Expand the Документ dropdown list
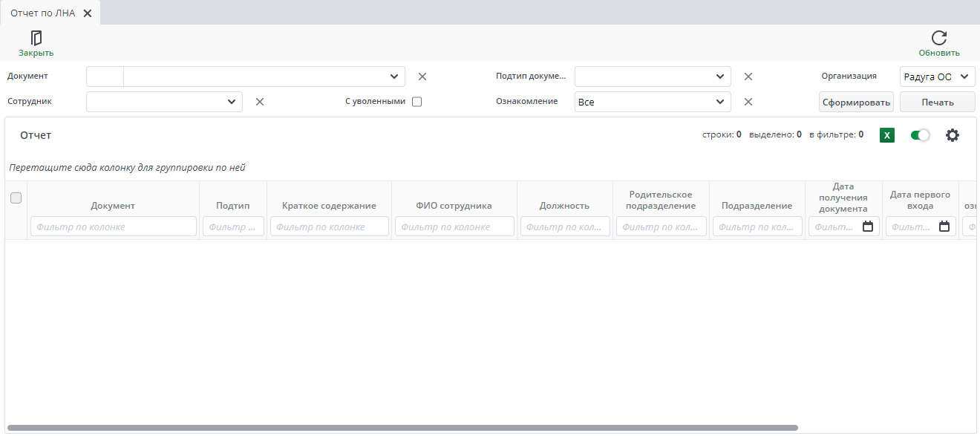The height and width of the screenshot is (436, 980). pyautogui.click(x=394, y=77)
